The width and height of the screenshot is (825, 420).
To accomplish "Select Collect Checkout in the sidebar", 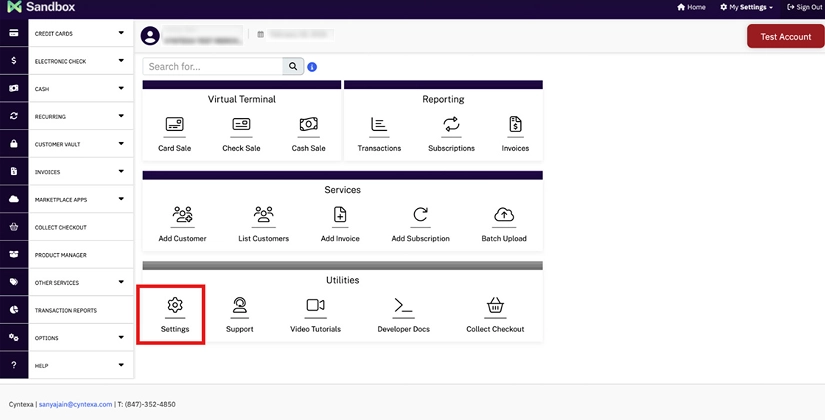I will tap(61, 227).
